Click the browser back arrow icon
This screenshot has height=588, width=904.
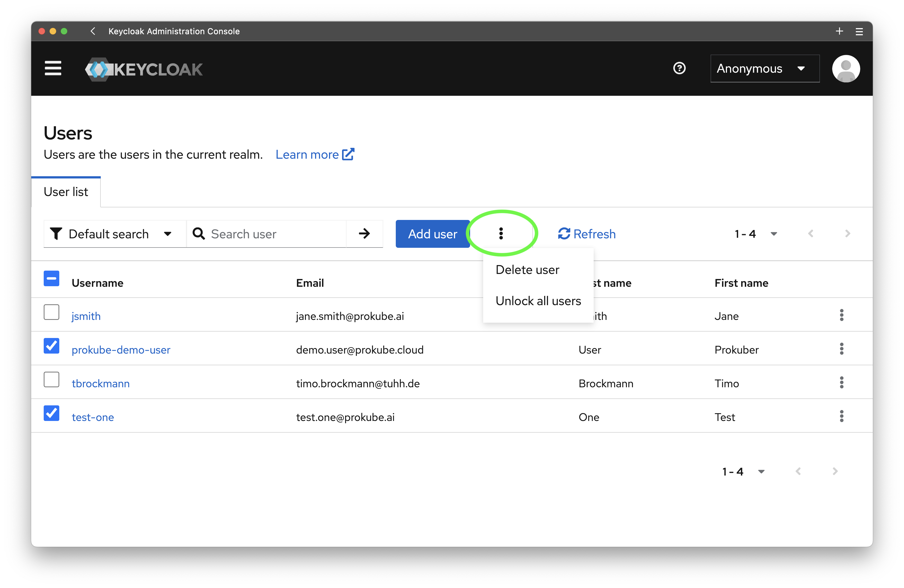[x=93, y=31]
